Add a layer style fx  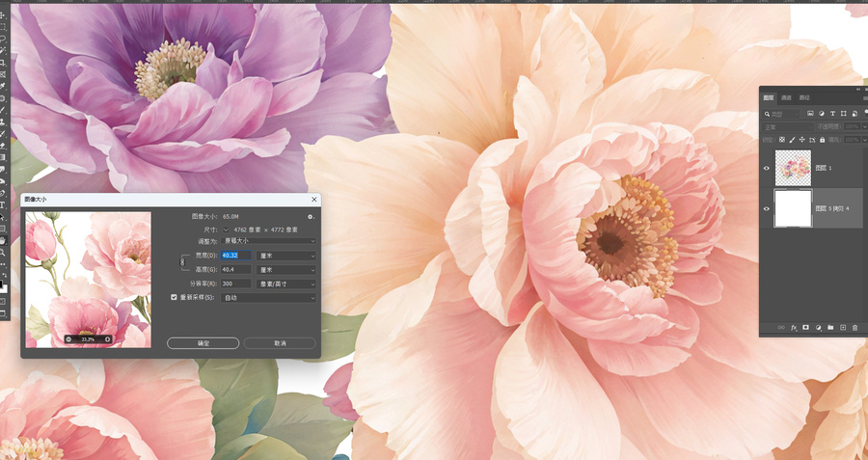(x=794, y=328)
